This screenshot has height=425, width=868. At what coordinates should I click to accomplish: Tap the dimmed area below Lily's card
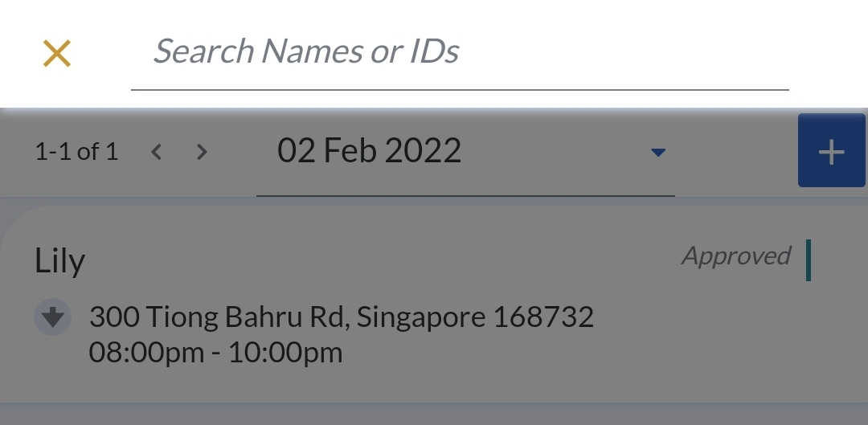coord(434,415)
